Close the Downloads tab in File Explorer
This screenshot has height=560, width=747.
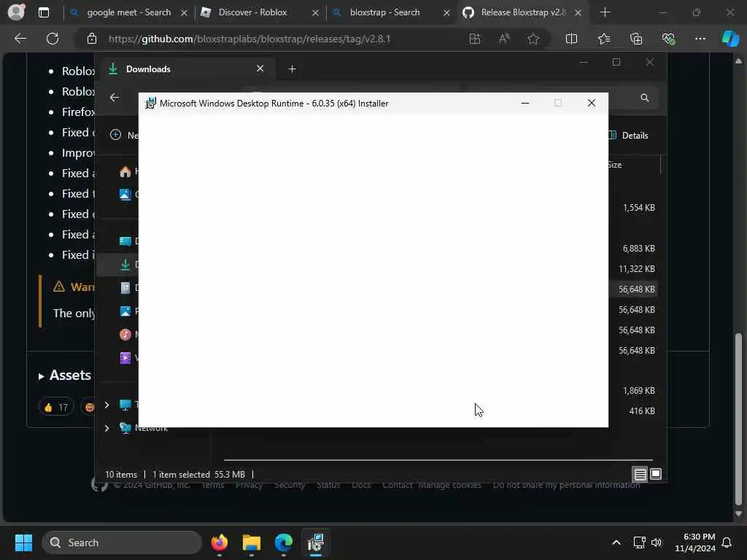(260, 69)
